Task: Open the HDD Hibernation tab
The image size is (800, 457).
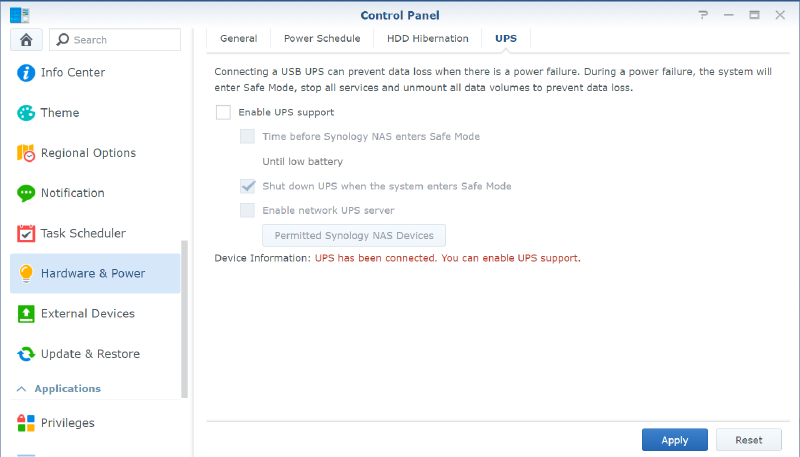Action: point(427,39)
